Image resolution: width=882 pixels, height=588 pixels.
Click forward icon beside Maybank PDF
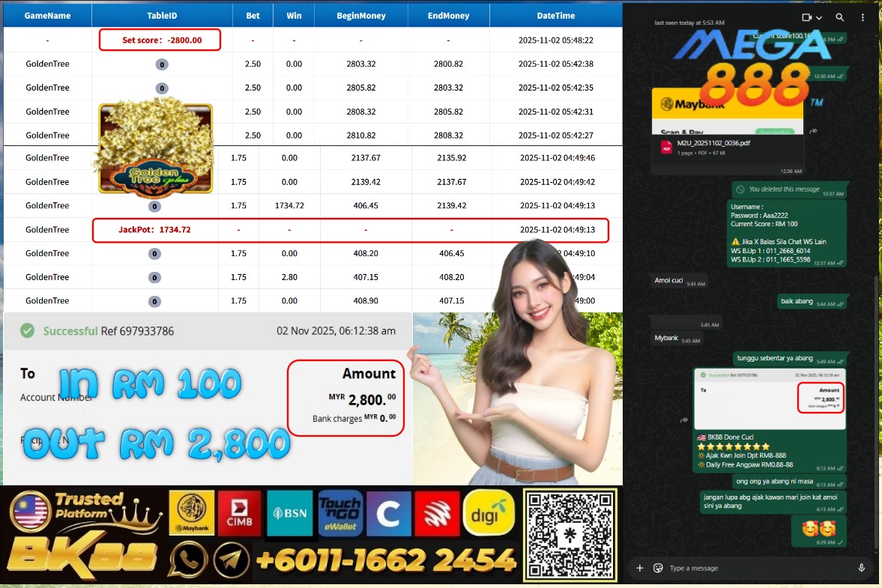[813, 131]
